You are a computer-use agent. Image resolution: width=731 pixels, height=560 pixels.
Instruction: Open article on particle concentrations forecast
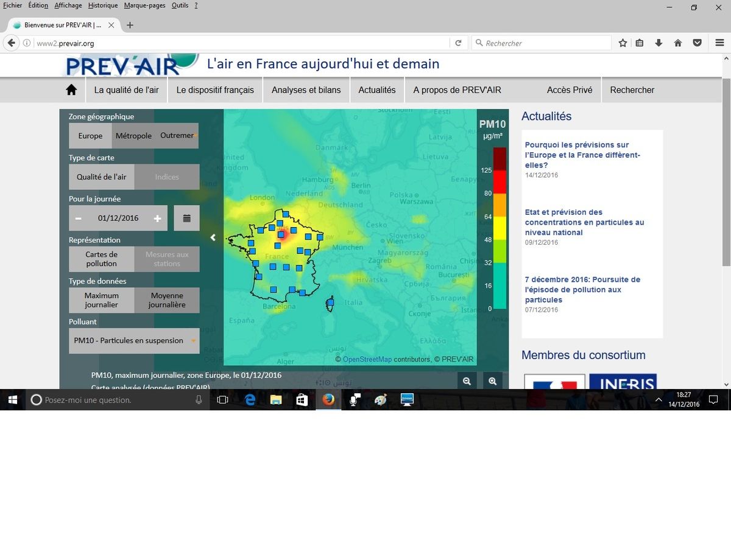coord(584,222)
